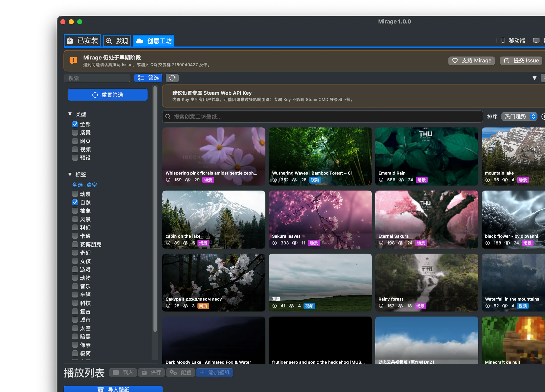Click the 重置筛选 button
Viewport: 545px width, 392px height.
(x=108, y=95)
